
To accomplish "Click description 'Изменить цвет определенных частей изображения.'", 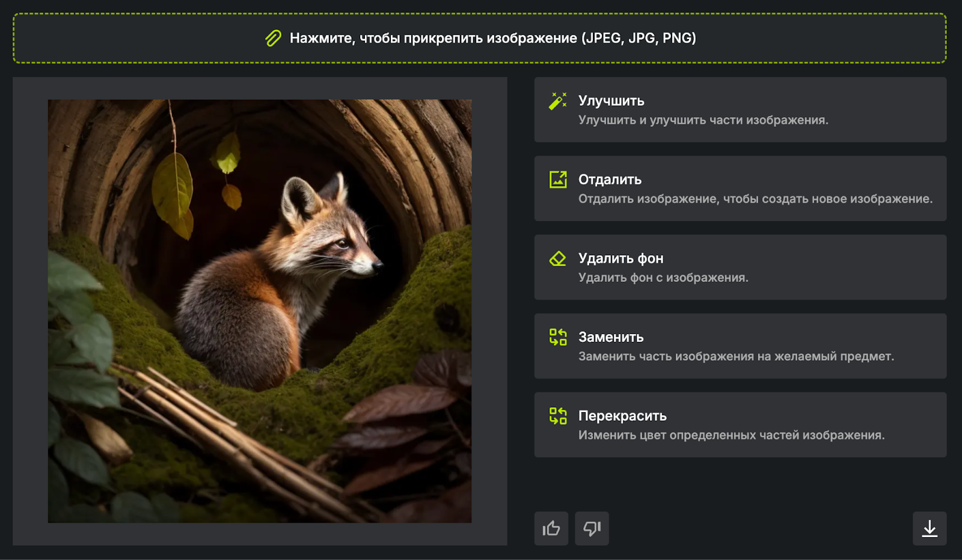I will pyautogui.click(x=731, y=435).
